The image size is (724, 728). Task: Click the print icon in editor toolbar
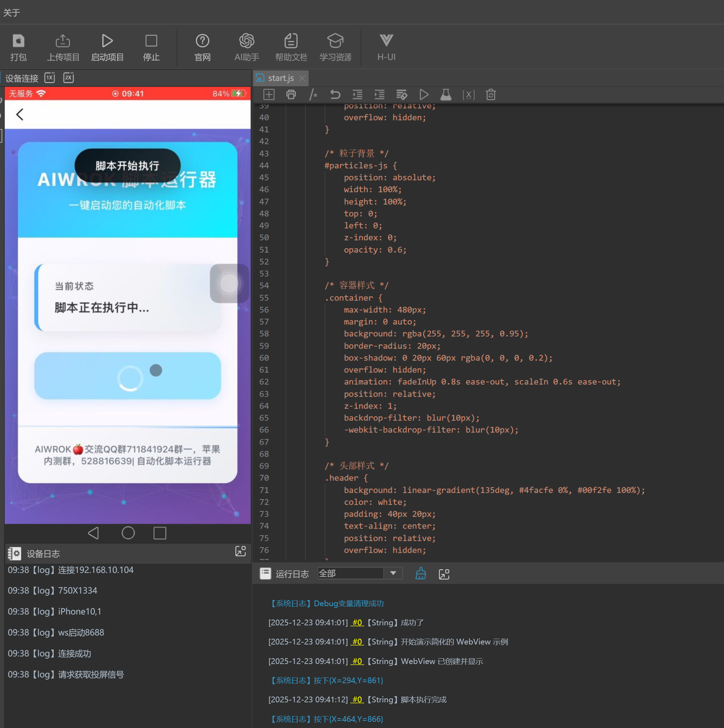[291, 95]
